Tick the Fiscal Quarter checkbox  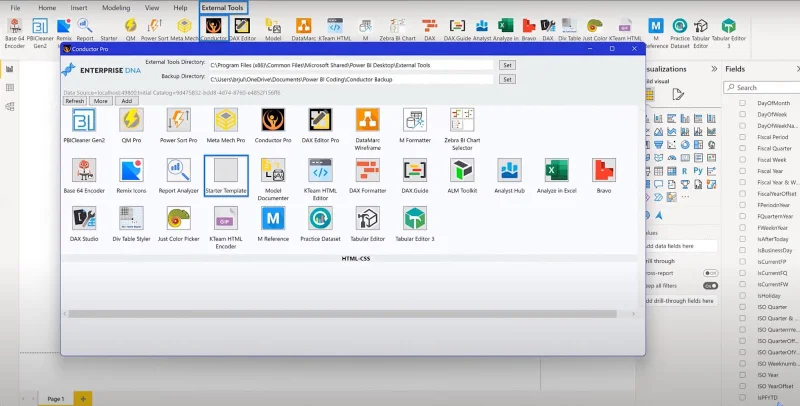pyautogui.click(x=742, y=148)
